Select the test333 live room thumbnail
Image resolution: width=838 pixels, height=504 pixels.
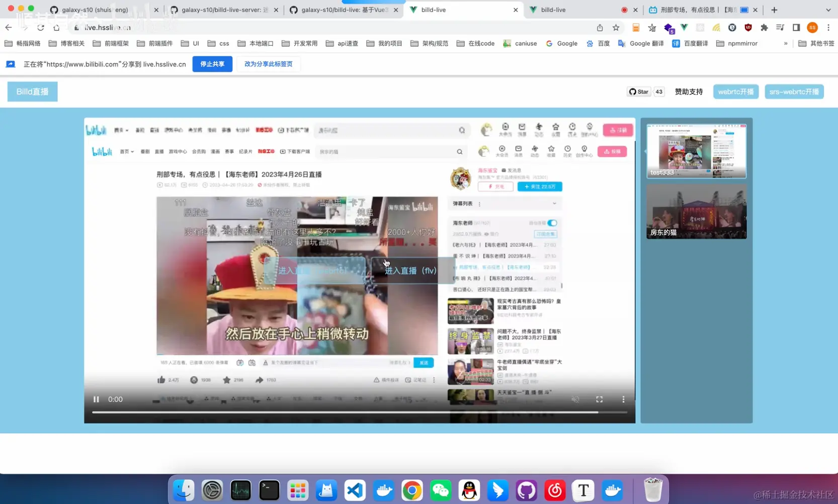(696, 151)
